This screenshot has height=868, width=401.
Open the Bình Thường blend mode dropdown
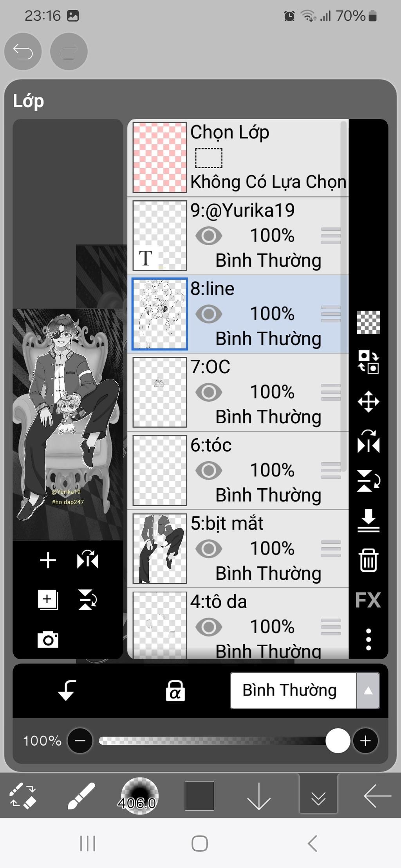pyautogui.click(x=305, y=690)
